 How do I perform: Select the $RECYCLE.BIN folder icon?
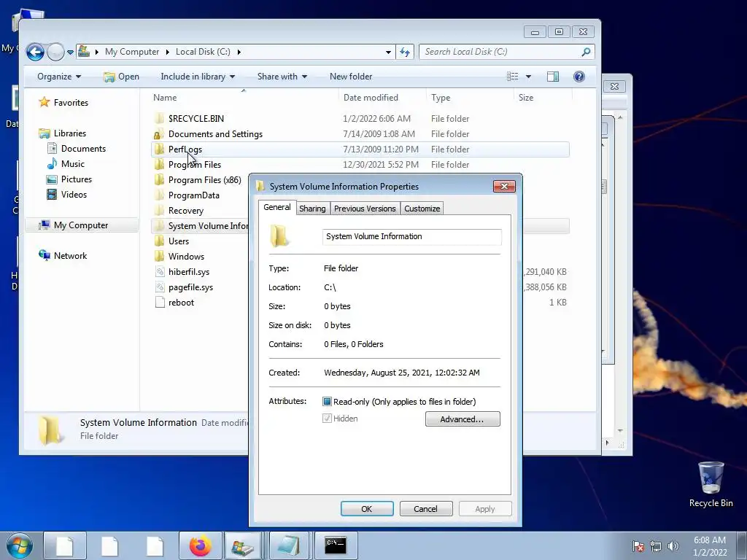point(159,119)
